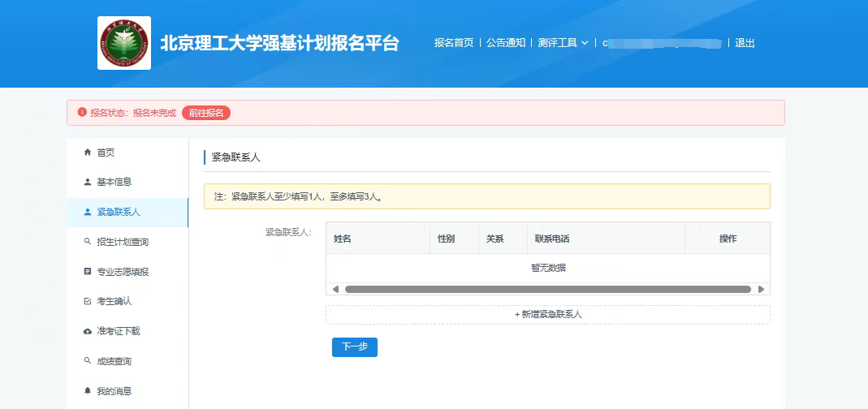
Task: Click 退出 to log out
Action: coord(745,43)
